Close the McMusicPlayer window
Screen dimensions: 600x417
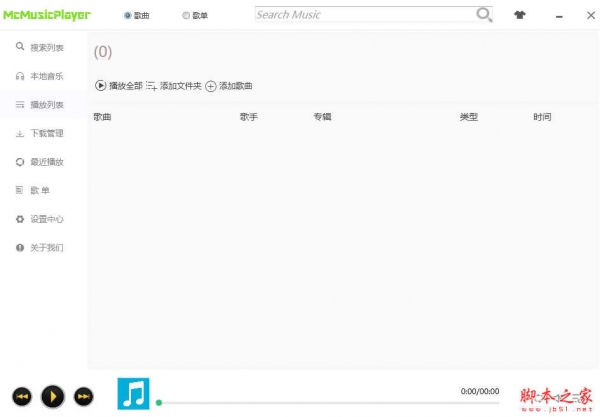coord(591,15)
